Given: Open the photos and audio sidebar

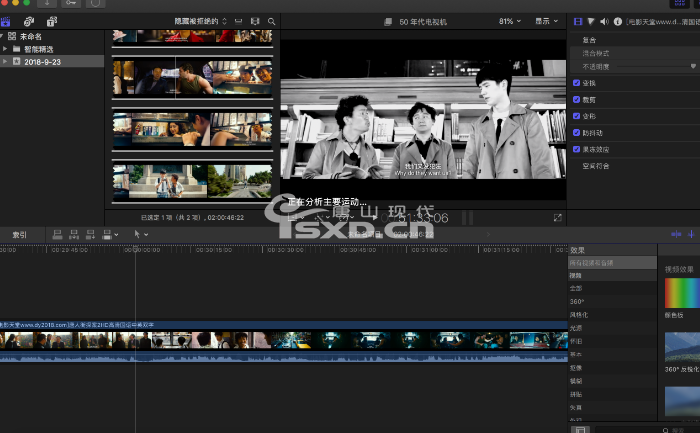Looking at the screenshot, I should click(29, 21).
